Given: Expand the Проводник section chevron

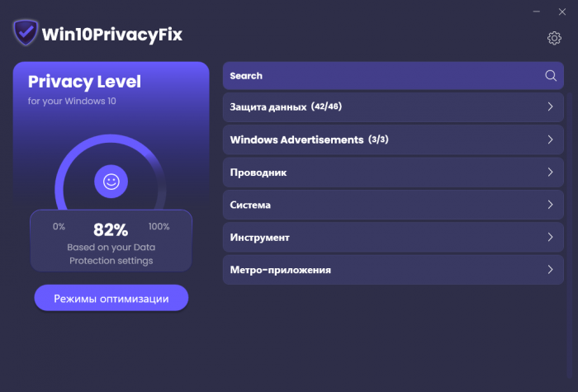Looking at the screenshot, I should (550, 172).
